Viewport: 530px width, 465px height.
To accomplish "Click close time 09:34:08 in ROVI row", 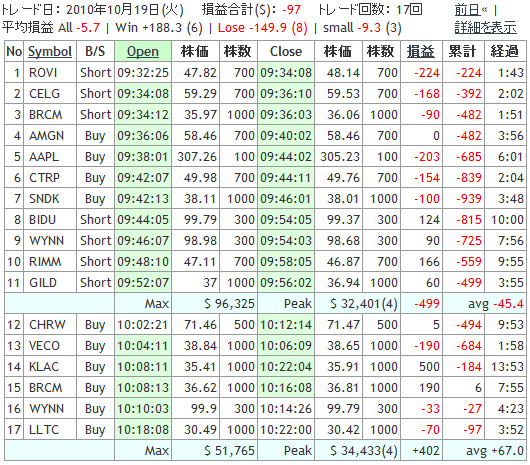I will coord(286,73).
